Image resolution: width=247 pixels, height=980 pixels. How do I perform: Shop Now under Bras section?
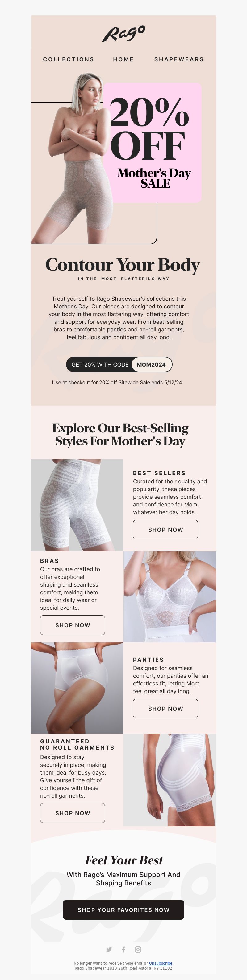pyautogui.click(x=73, y=625)
